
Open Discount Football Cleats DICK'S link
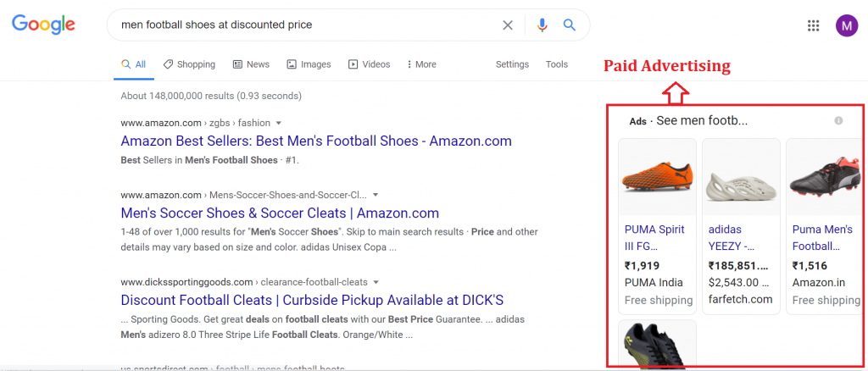click(312, 300)
